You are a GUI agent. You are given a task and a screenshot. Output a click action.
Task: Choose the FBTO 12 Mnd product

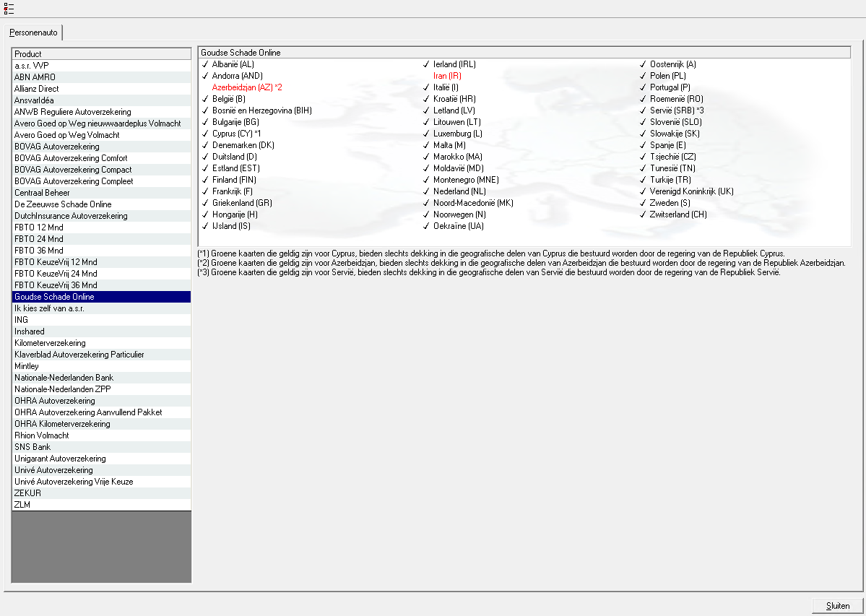pos(101,227)
